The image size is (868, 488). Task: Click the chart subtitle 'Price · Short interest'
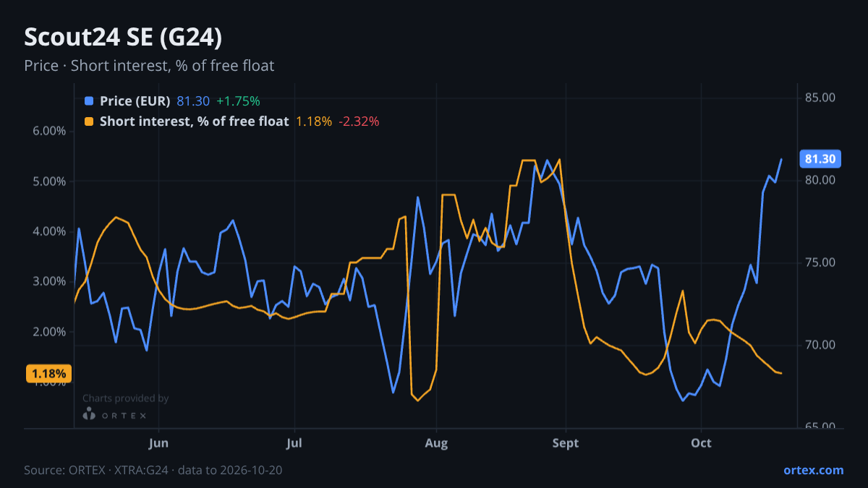tap(149, 66)
